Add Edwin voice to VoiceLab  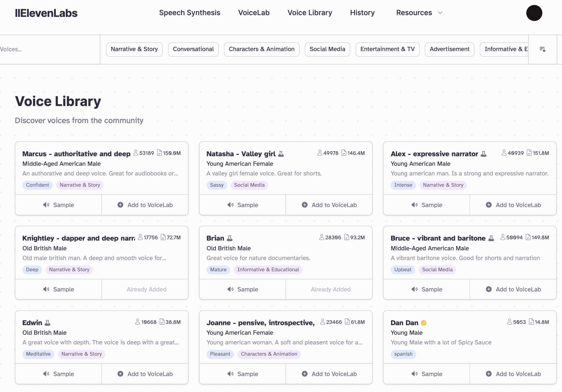(145, 374)
